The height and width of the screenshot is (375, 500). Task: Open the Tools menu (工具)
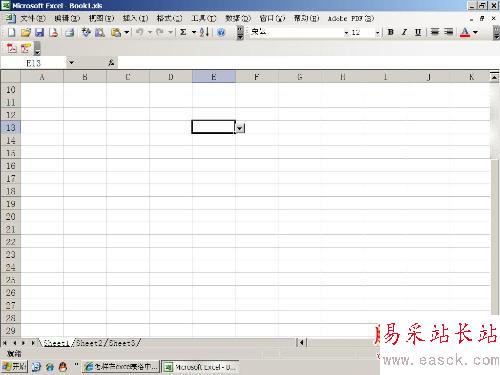[x=204, y=19]
